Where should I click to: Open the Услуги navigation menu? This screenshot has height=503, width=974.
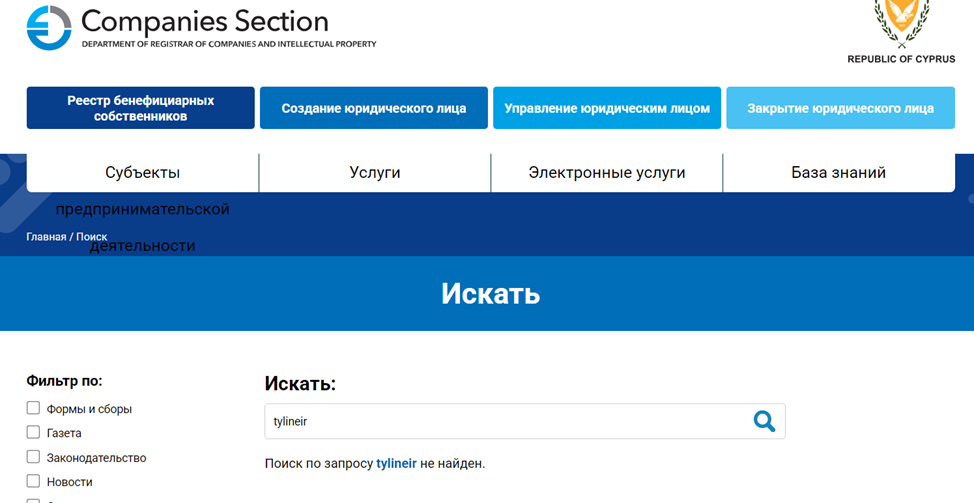pos(375,172)
